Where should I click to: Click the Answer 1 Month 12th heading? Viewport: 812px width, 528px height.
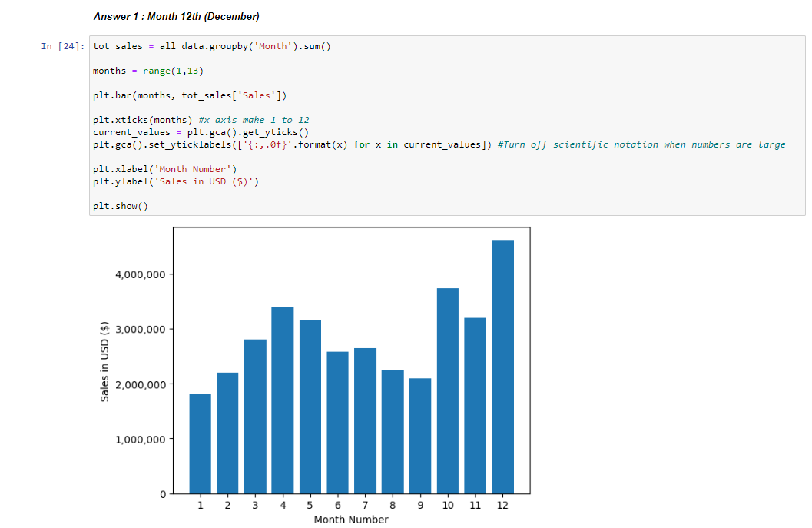pos(176,16)
